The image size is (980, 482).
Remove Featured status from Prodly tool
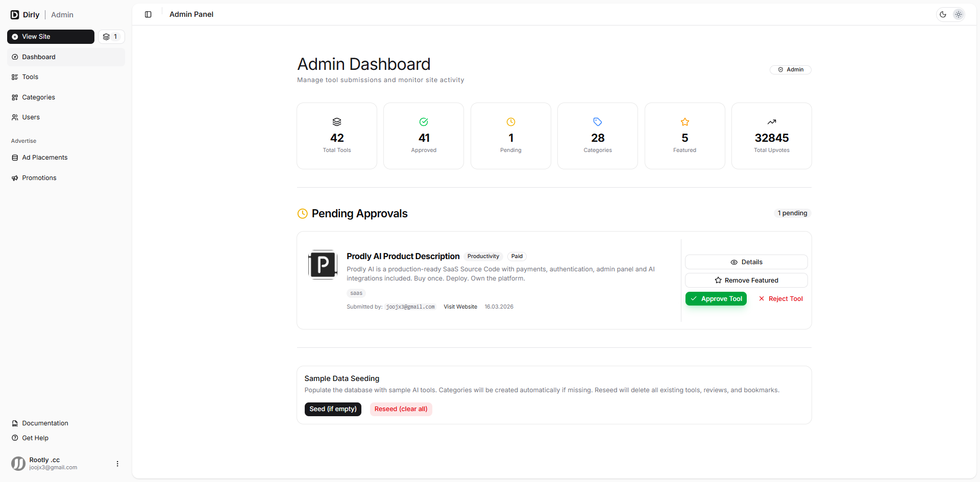(x=746, y=281)
